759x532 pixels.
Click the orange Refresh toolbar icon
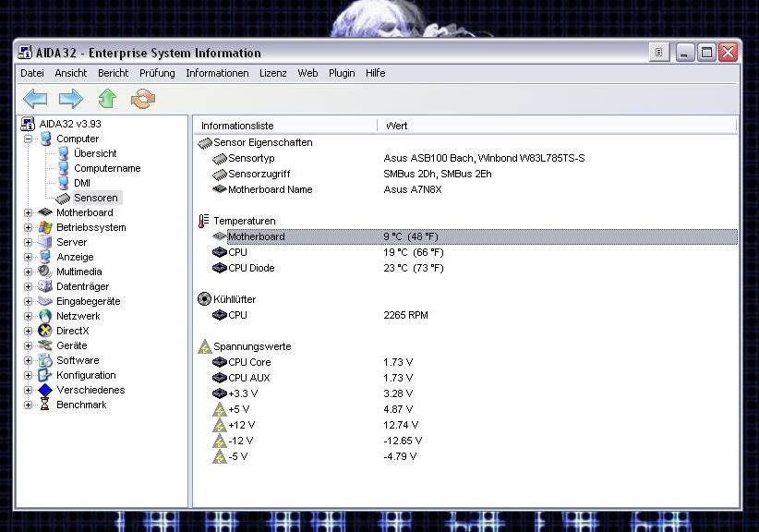(143, 99)
